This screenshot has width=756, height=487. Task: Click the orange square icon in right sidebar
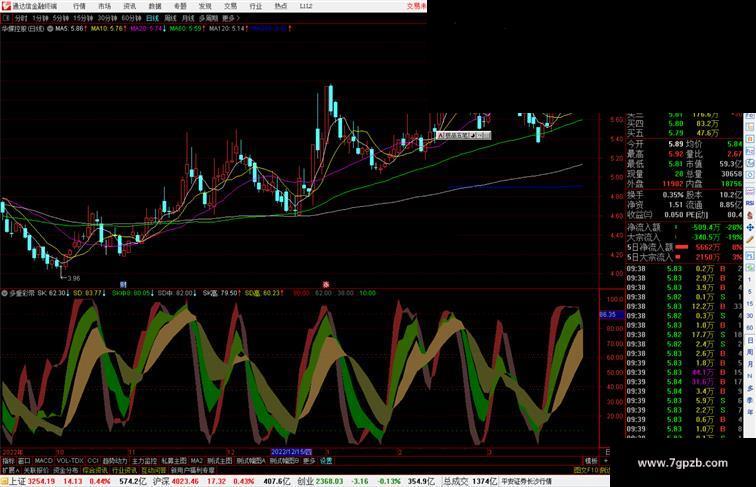coord(750,139)
